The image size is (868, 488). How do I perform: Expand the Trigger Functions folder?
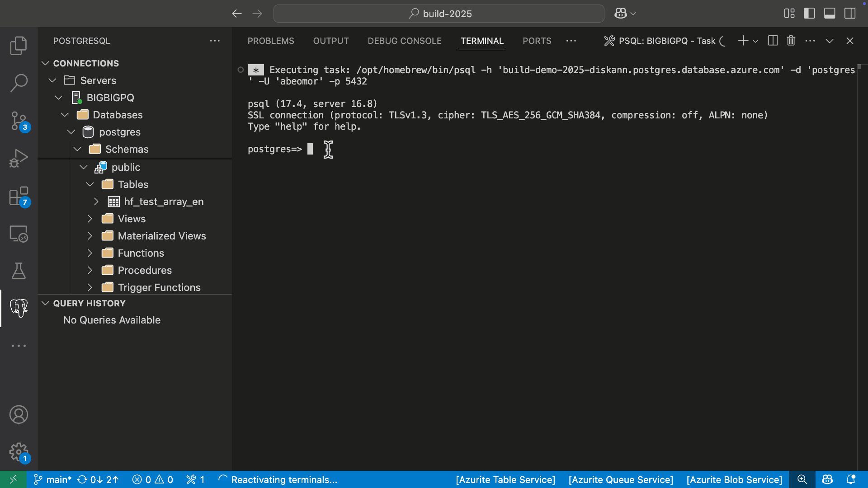pos(90,287)
